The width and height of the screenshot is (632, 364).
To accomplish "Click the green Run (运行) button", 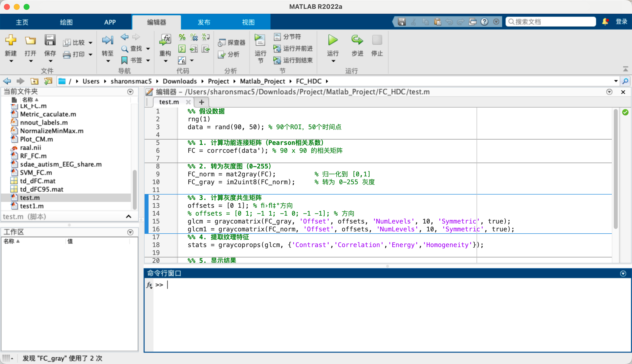I will point(332,40).
